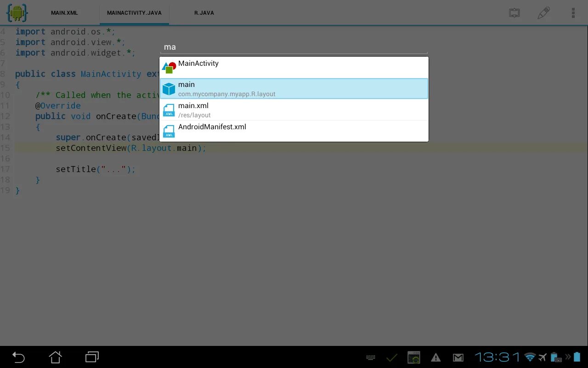Tap the run/device icon in the toolbar
Image resolution: width=588 pixels, height=368 pixels.
pos(514,13)
